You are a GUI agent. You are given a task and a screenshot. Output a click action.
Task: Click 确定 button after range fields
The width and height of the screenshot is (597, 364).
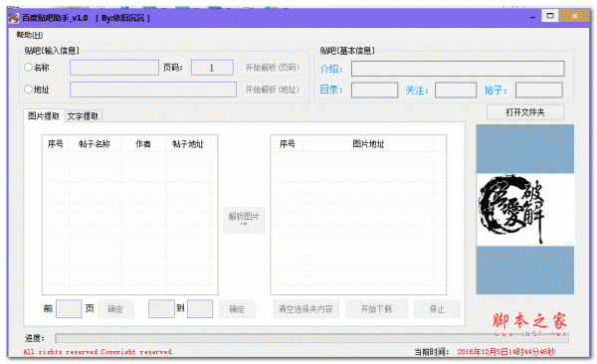[x=237, y=308]
